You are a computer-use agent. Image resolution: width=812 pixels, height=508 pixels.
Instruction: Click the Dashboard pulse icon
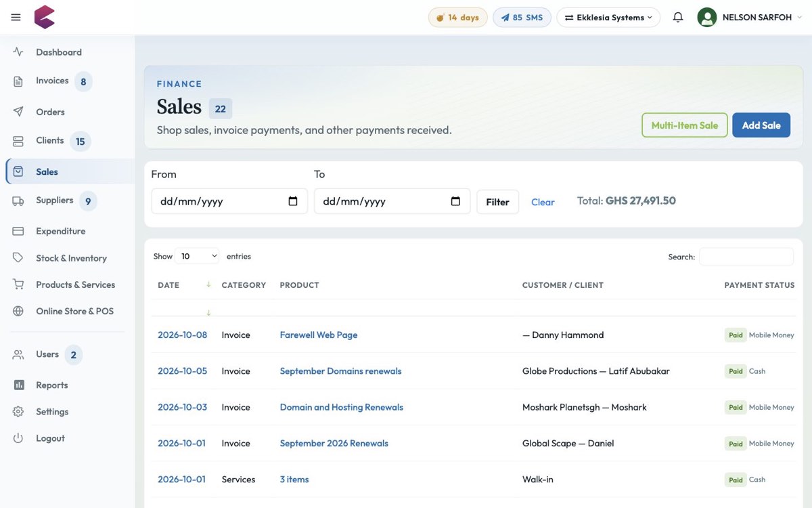tap(18, 52)
